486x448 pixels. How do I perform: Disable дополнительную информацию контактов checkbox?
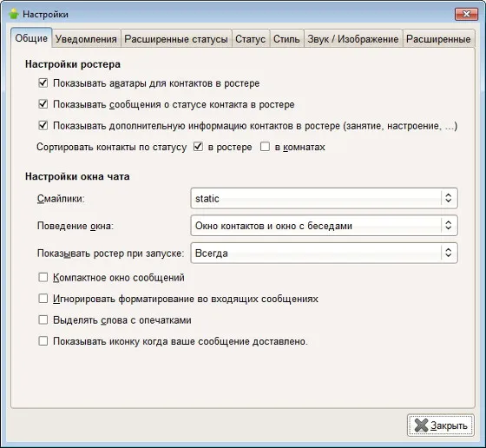(43, 125)
